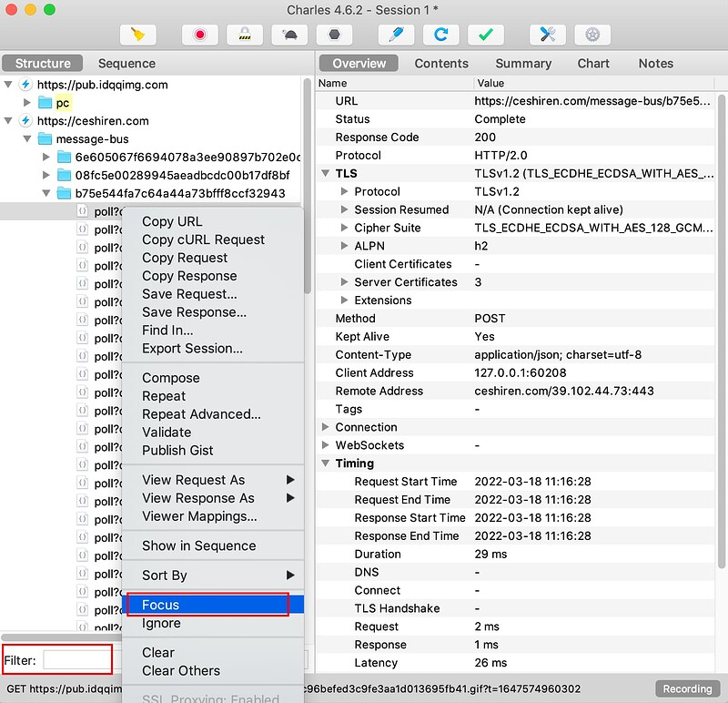Collapse the pub.idqqimg.com host node

pyautogui.click(x=8, y=85)
